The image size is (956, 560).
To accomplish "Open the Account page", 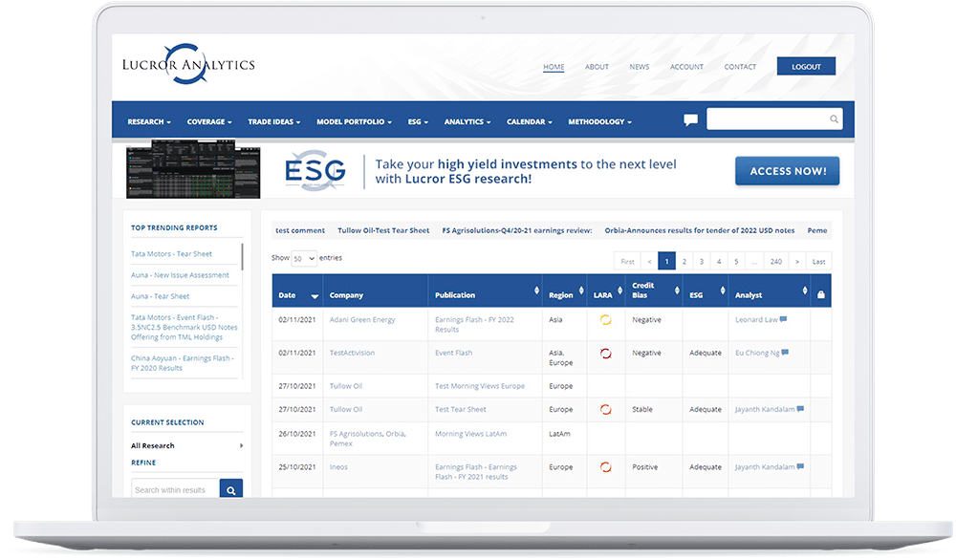I will pos(686,67).
